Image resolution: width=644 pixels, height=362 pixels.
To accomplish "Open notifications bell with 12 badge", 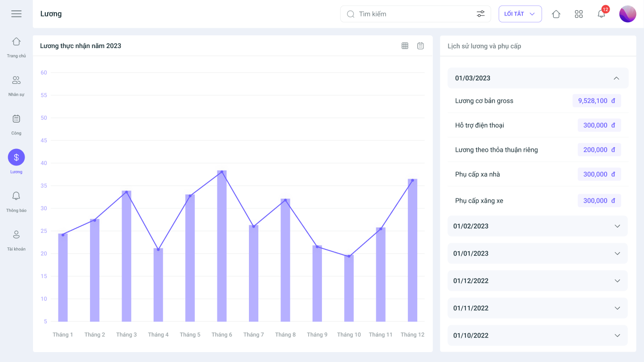I will point(602,14).
